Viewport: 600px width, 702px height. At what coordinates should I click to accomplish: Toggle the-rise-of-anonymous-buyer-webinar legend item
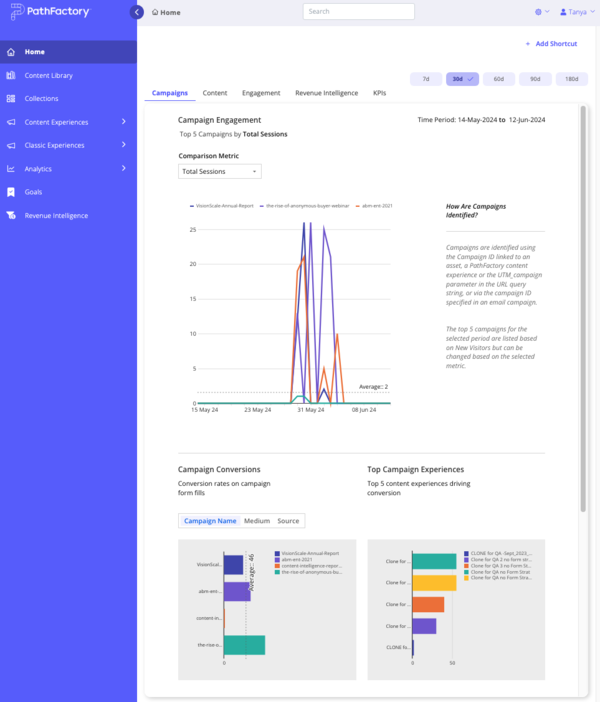[304, 206]
